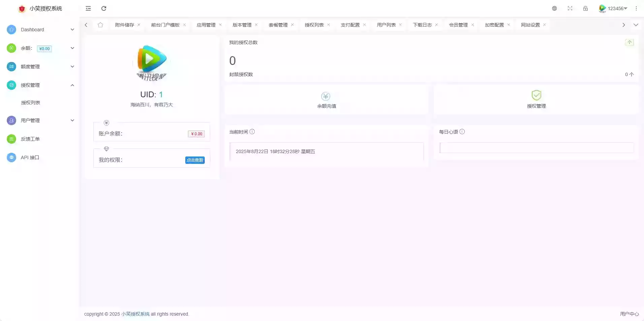Viewport: 644px width, 321px height.
Task: Collapse the 授权管理 sidebar section
Action: click(72, 85)
